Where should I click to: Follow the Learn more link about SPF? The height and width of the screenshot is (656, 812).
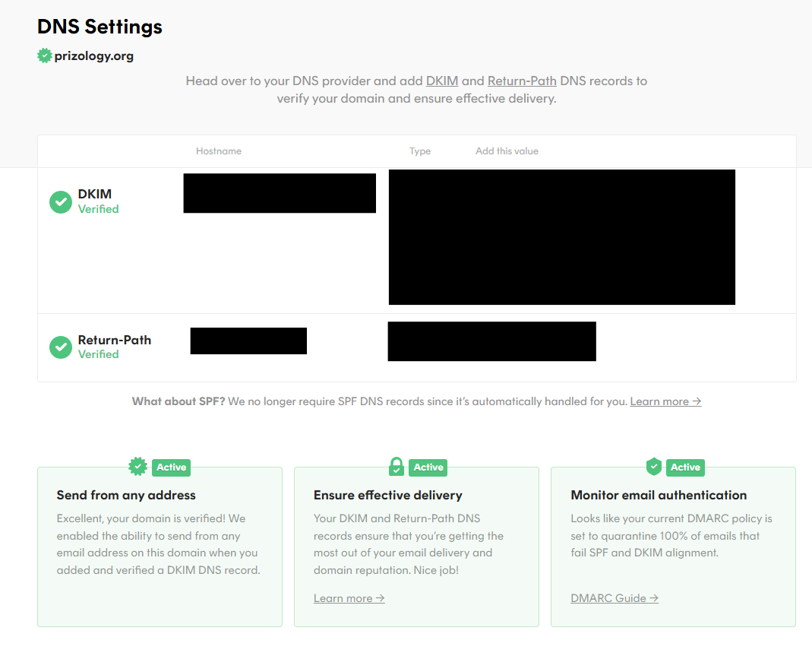(665, 401)
